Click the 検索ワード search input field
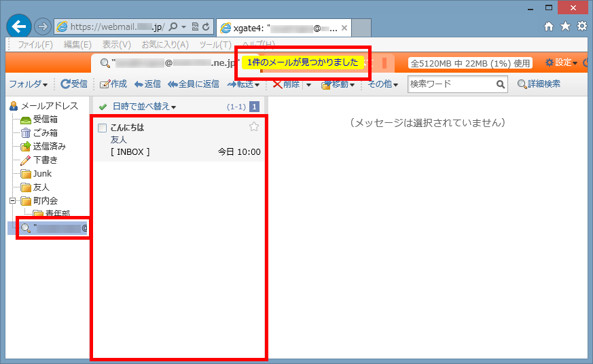This screenshot has height=364, width=593. click(x=451, y=84)
